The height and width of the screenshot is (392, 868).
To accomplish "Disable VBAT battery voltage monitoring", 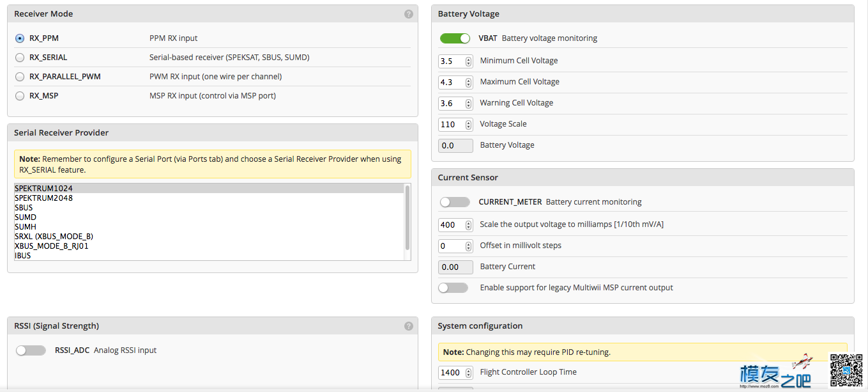I will pyautogui.click(x=455, y=38).
